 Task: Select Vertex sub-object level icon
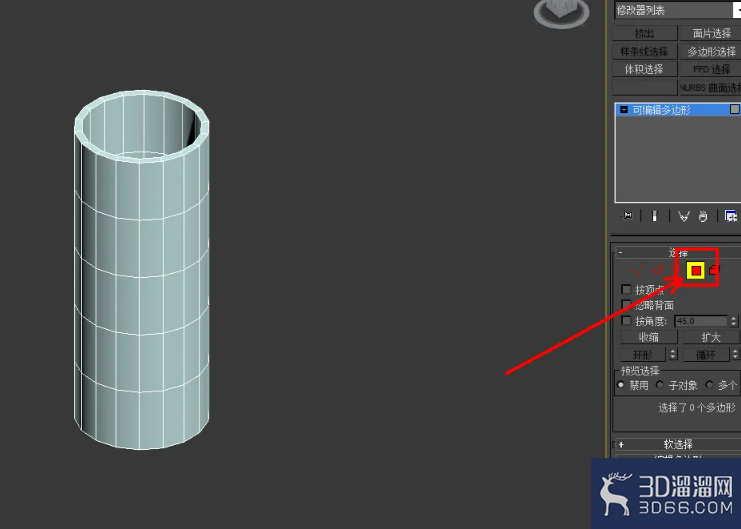pos(639,270)
